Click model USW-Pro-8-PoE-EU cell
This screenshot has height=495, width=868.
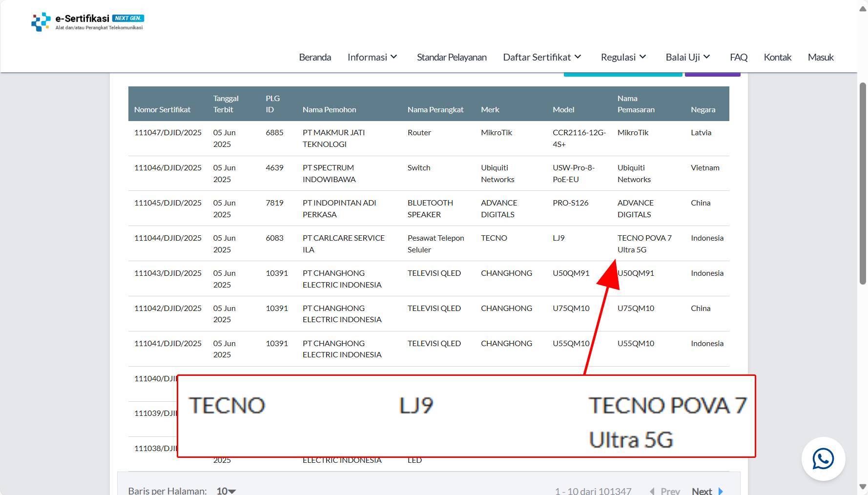[574, 173]
